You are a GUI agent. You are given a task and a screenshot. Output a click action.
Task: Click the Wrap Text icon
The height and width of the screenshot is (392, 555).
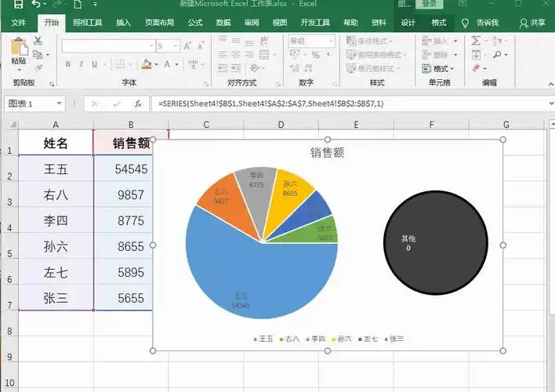click(264, 41)
